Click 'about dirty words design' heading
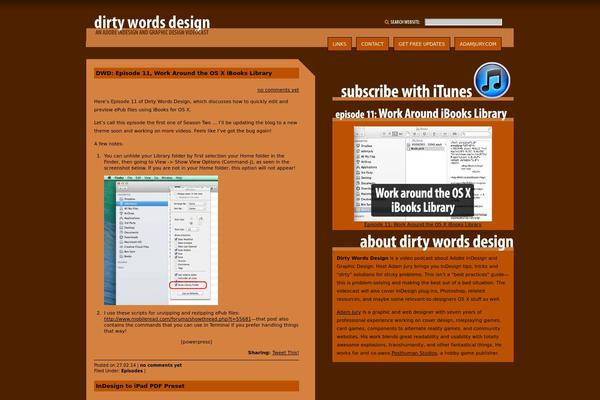 point(436,242)
